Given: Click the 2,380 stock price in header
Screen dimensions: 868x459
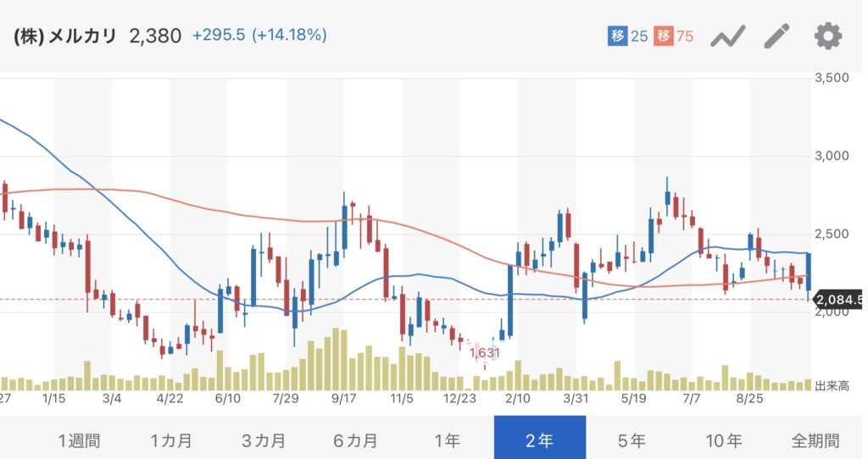Looking at the screenshot, I should point(155,36).
